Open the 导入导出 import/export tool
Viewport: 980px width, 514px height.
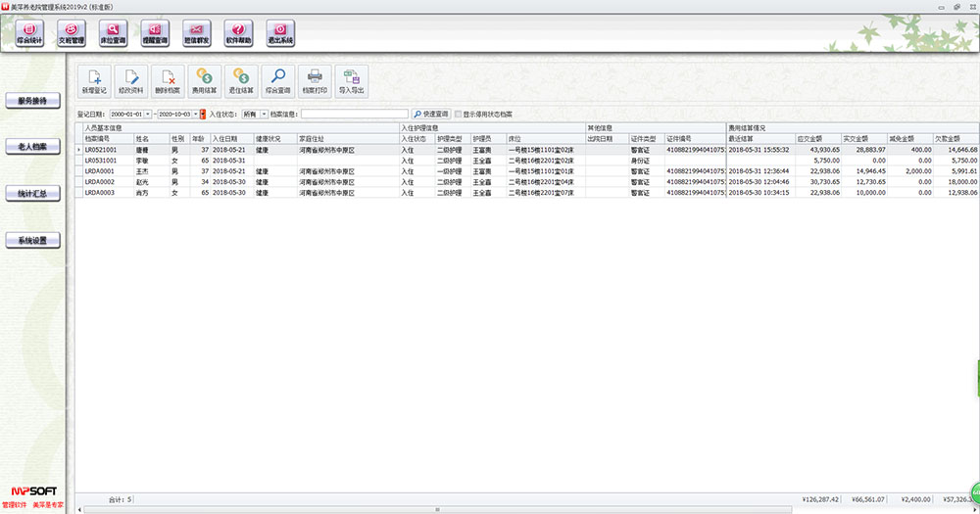352,79
